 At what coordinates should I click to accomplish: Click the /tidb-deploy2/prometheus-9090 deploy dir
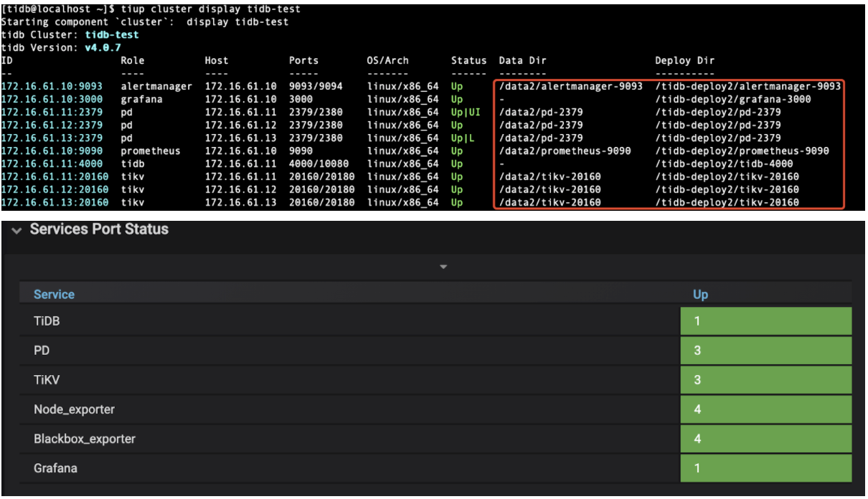tap(742, 151)
